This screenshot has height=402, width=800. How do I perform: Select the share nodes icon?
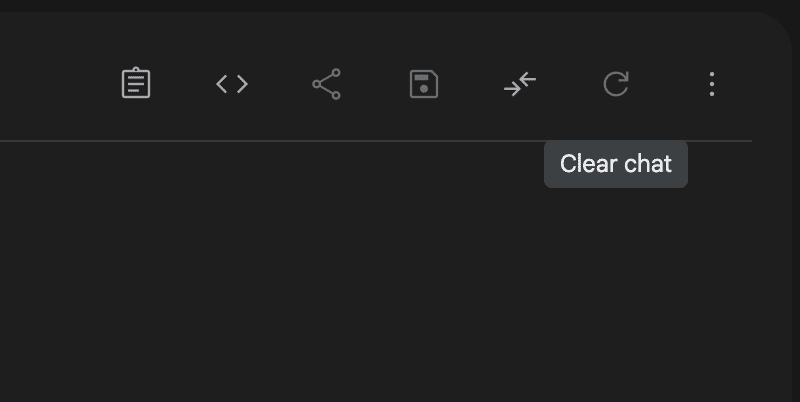(x=327, y=84)
